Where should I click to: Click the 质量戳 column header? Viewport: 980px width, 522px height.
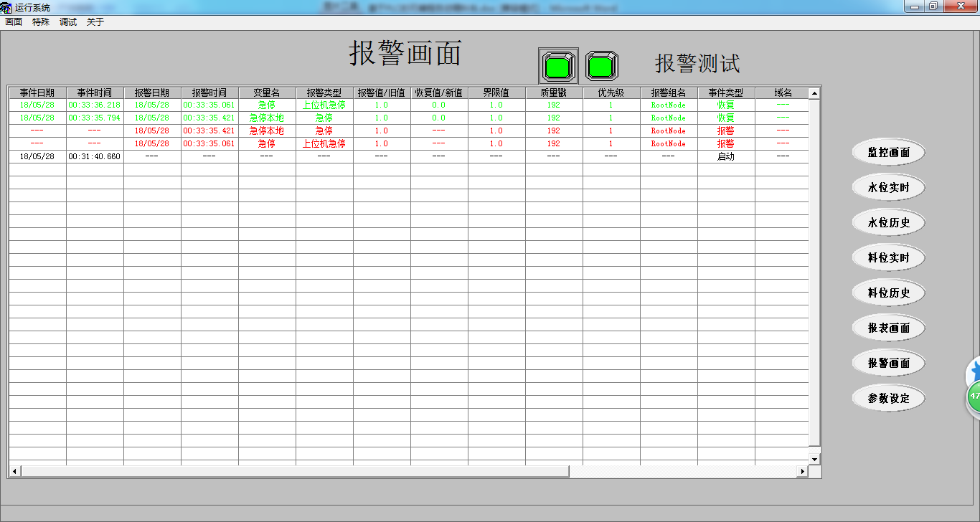coord(554,93)
